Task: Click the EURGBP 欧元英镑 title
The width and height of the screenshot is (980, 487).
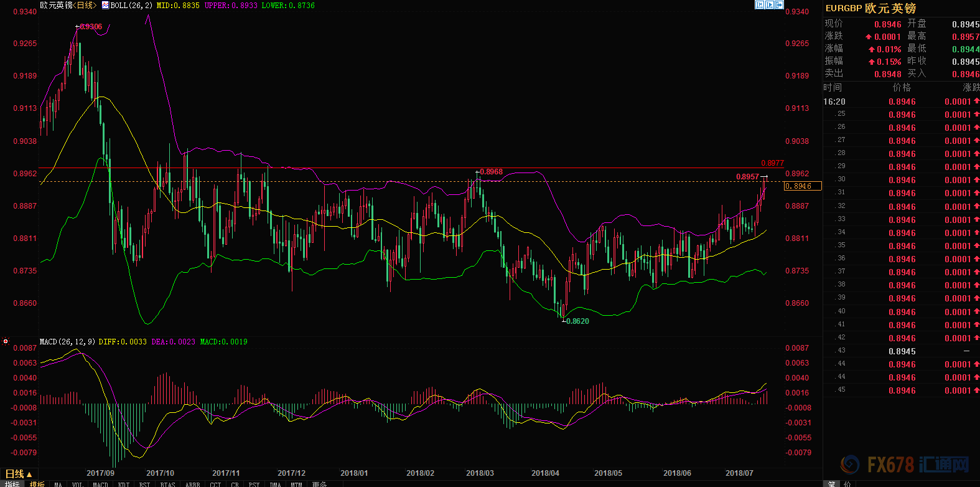Action: point(870,8)
